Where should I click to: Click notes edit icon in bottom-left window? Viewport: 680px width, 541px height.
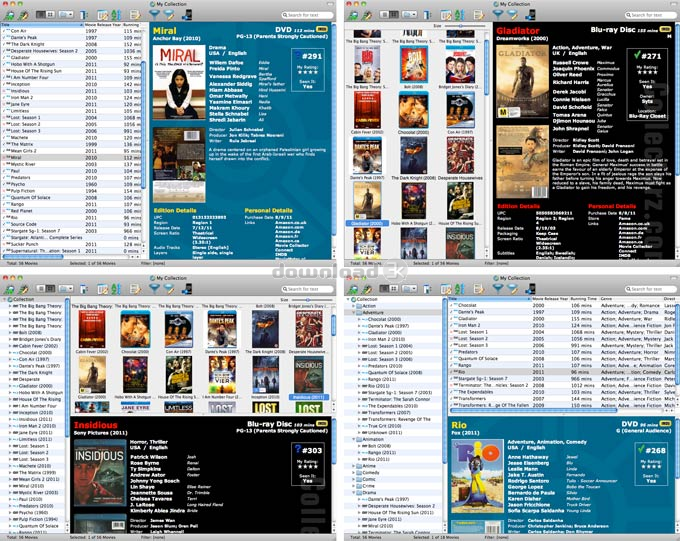point(135,289)
